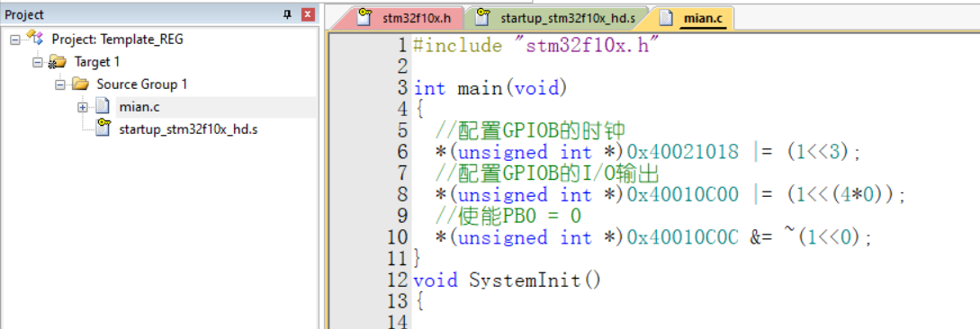Expand the mian.c file dependencies
980x329 pixels.
pos(83,107)
